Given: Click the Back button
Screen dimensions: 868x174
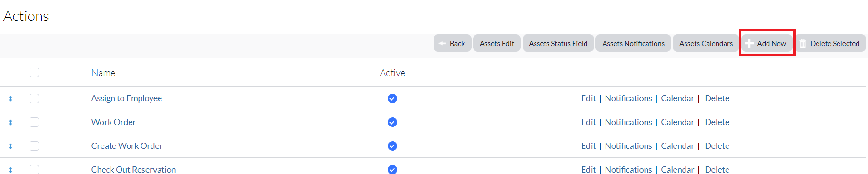Looking at the screenshot, I should coord(453,43).
